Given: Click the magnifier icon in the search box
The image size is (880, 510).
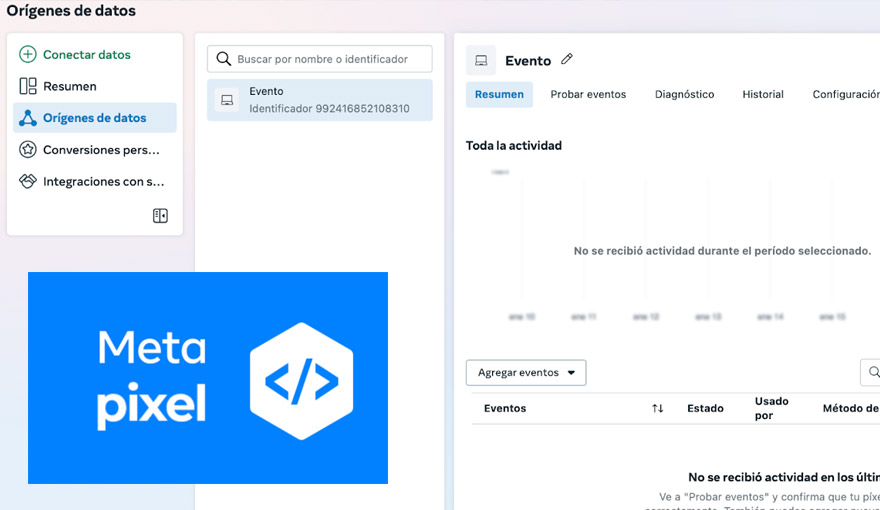Looking at the screenshot, I should click(224, 59).
